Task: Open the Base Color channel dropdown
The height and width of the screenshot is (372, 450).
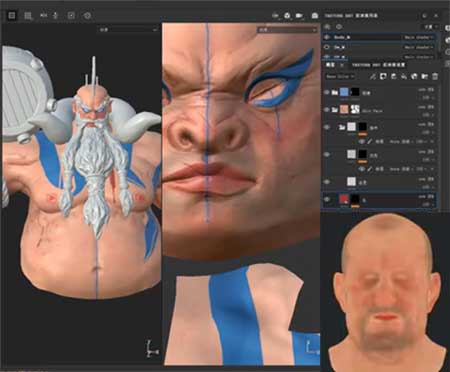Action: pos(340,76)
